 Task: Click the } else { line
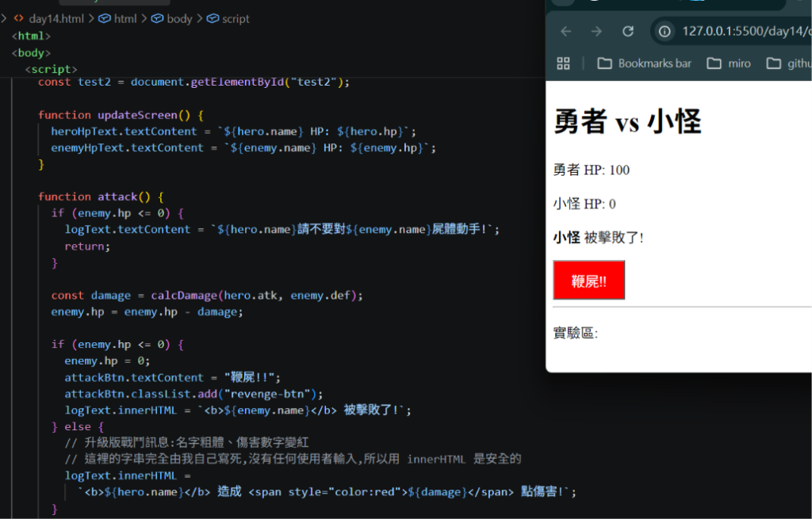point(78,427)
